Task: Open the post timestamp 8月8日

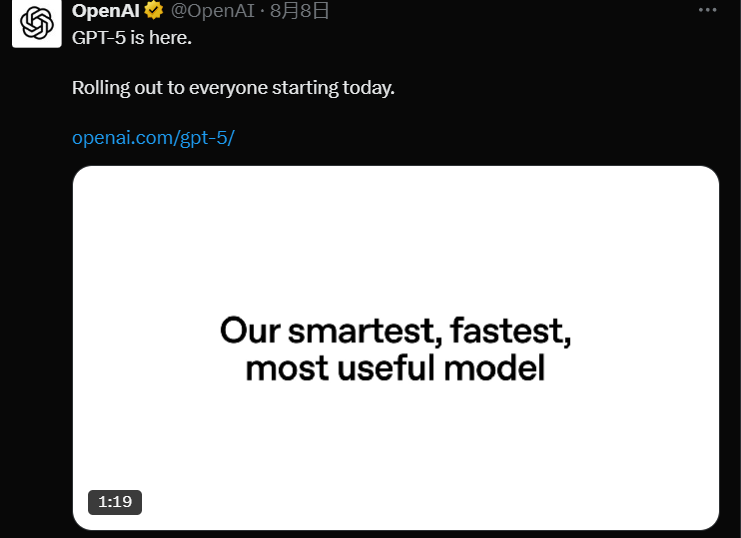Action: point(299,10)
